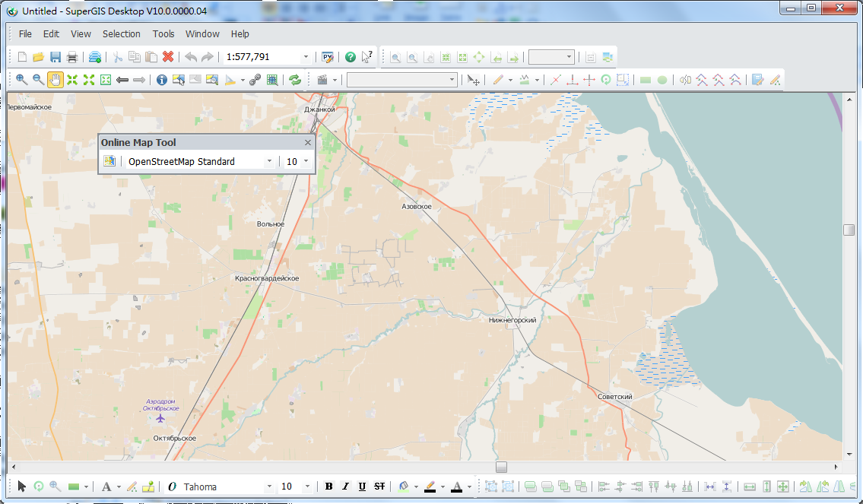
Task: Select the Select Features tool
Action: coord(179,80)
